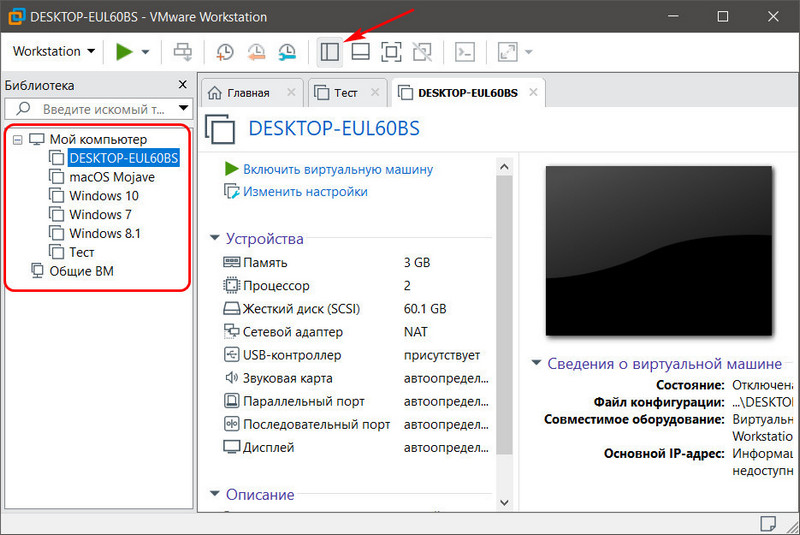Viewport: 800px width, 535px height.
Task: Click Изменить настройки link
Action: pos(305,192)
